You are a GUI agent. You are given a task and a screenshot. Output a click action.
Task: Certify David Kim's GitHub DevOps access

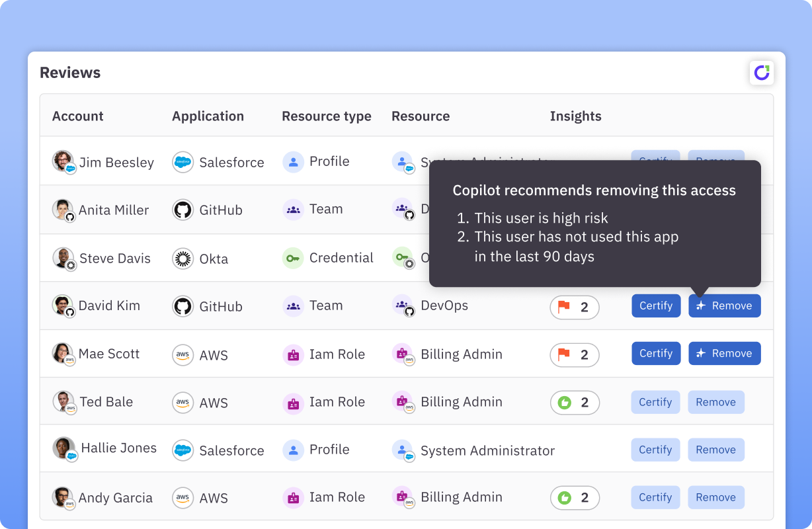[x=655, y=305]
